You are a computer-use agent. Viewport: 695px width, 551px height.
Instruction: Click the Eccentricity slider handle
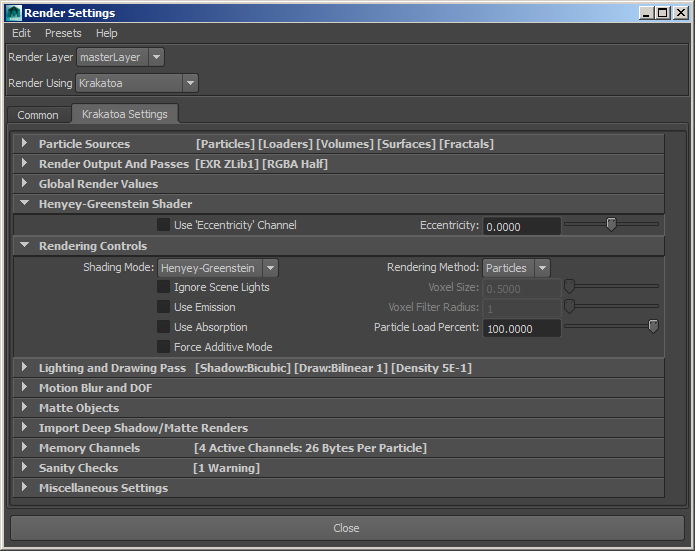pos(611,224)
